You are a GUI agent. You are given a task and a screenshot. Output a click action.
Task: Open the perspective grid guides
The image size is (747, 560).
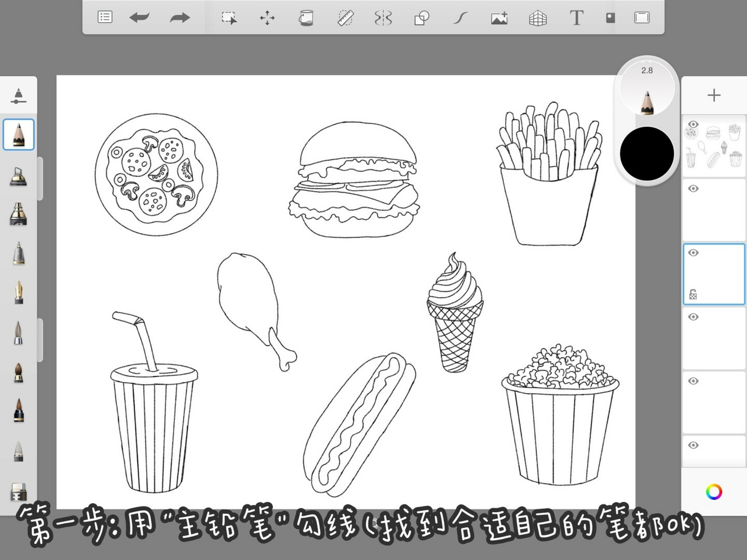[x=538, y=18]
